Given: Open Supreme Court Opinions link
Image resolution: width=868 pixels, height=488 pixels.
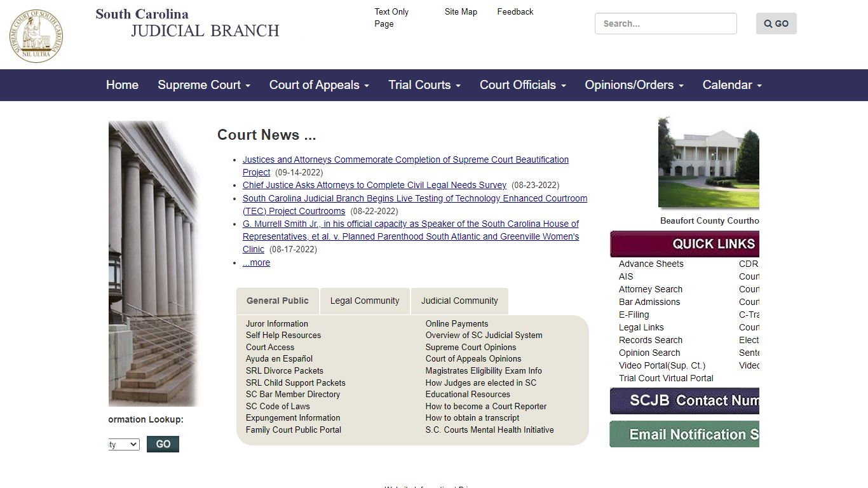Looking at the screenshot, I should (x=471, y=347).
